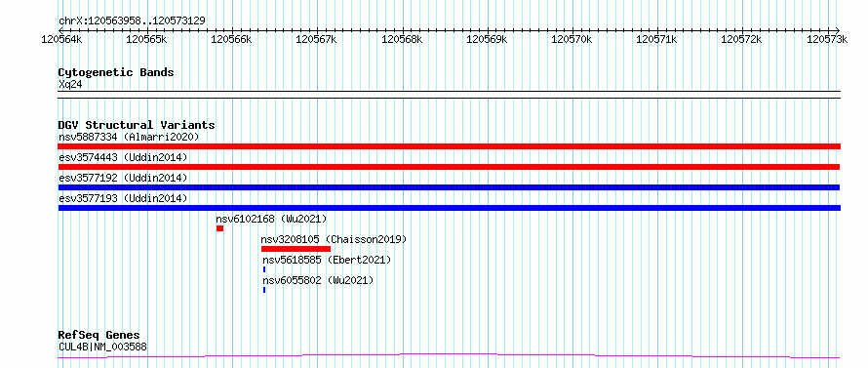Click the blue bar for esv3577192
This screenshot has height=368, width=868.
click(x=449, y=187)
